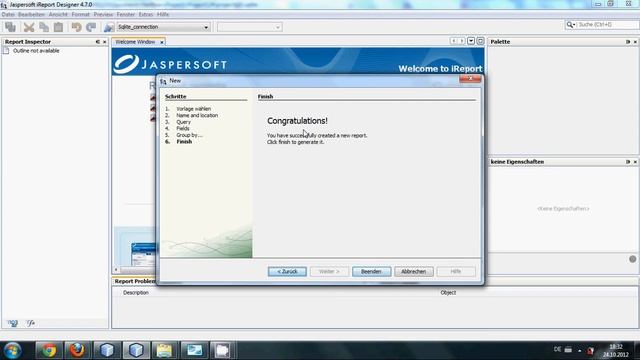640x360 pixels.
Task: Click the formula icon at Report Inspector bottom
Action: pos(31,323)
